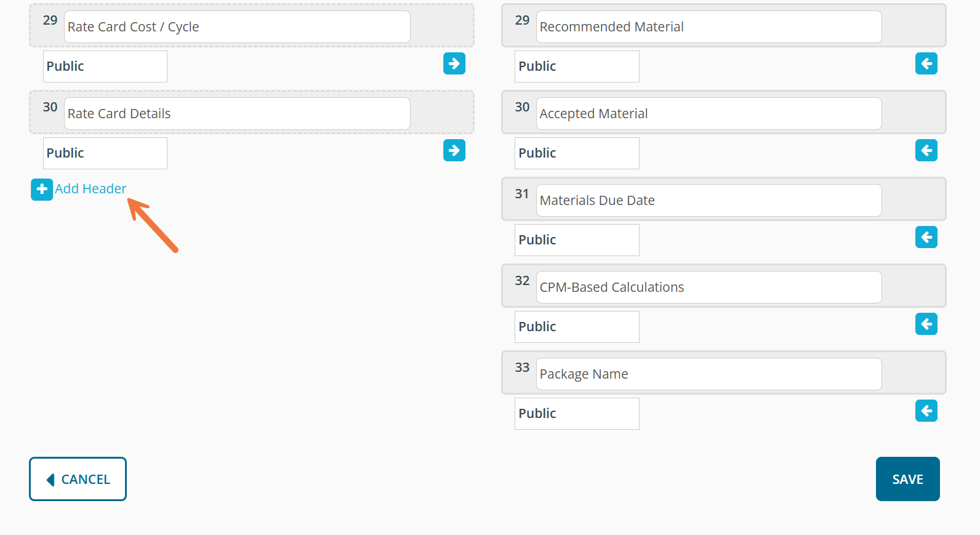Screen dimensions: 980x535
Task: Open Public dropdown under Package Name
Action: 577,414
